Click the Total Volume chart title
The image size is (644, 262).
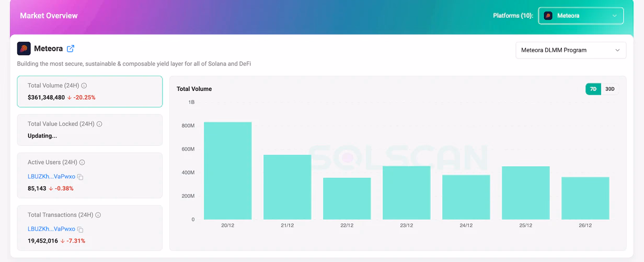[x=194, y=89]
